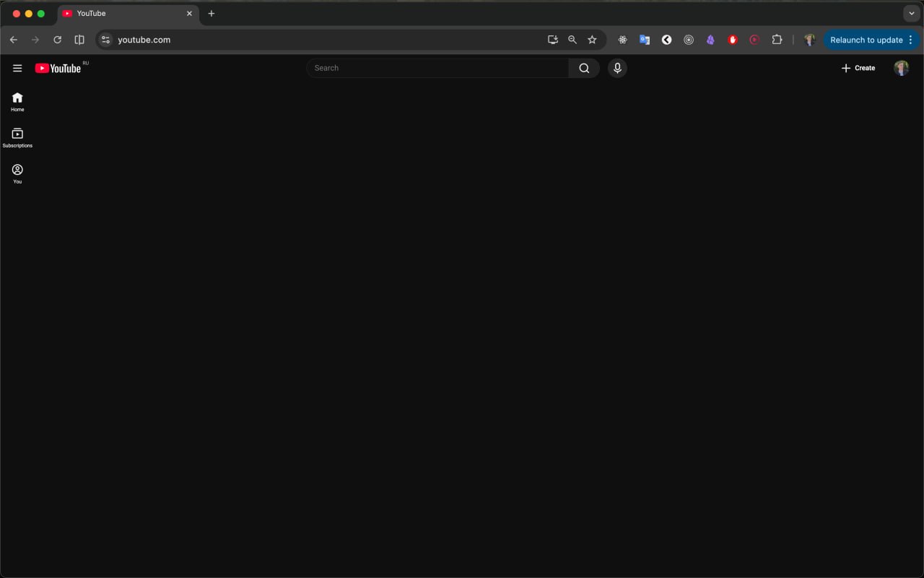Image resolution: width=924 pixels, height=578 pixels.
Task: Open the red hand ad-blocker extension
Action: [733, 40]
